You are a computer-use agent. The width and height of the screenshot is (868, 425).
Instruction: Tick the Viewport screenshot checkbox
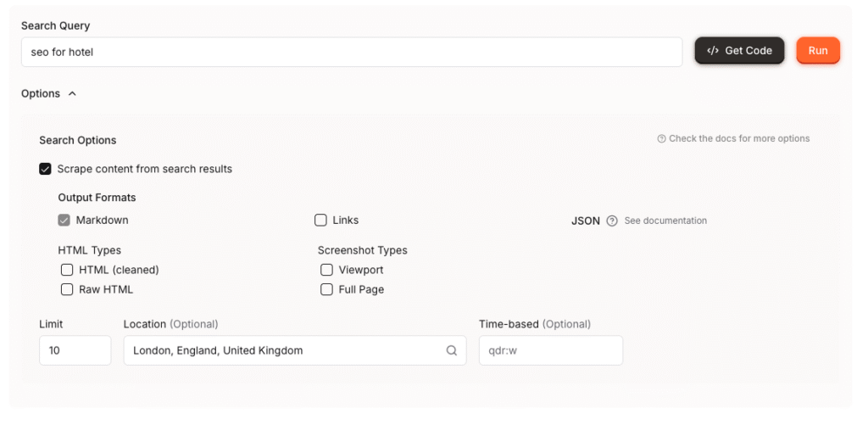(326, 270)
